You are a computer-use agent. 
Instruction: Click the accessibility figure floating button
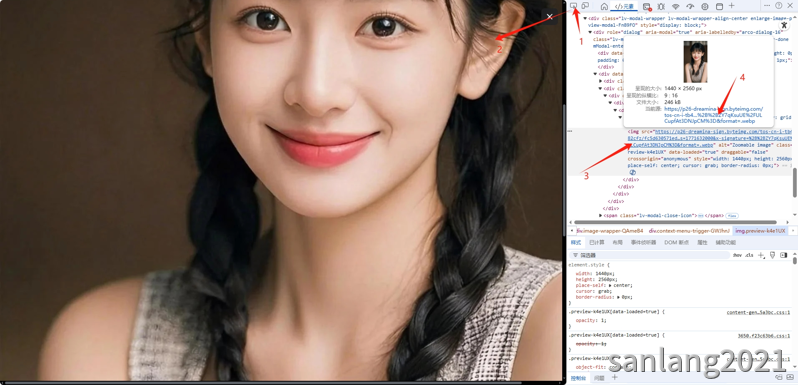pos(784,24)
